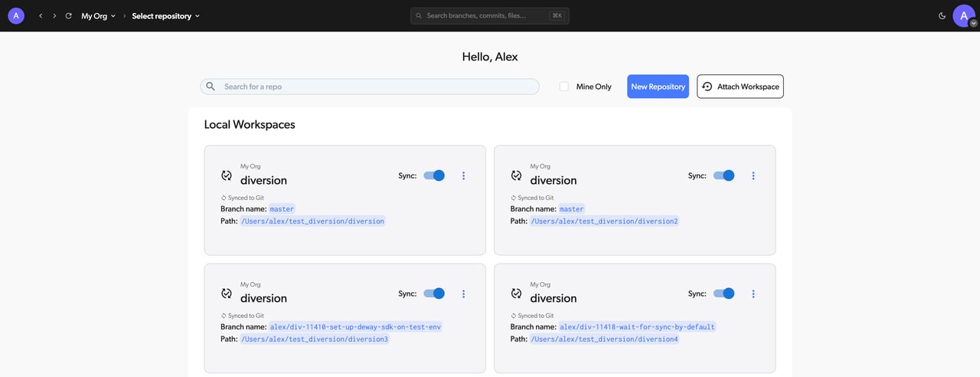Click the branch alex/div-11410-set-up-deway-sdk-on-test-env

(x=356, y=327)
